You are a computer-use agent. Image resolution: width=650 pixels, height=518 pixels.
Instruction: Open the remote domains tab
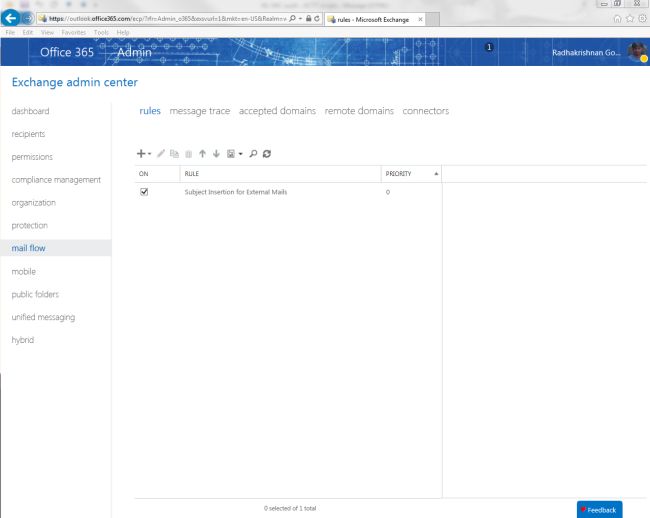(x=359, y=111)
